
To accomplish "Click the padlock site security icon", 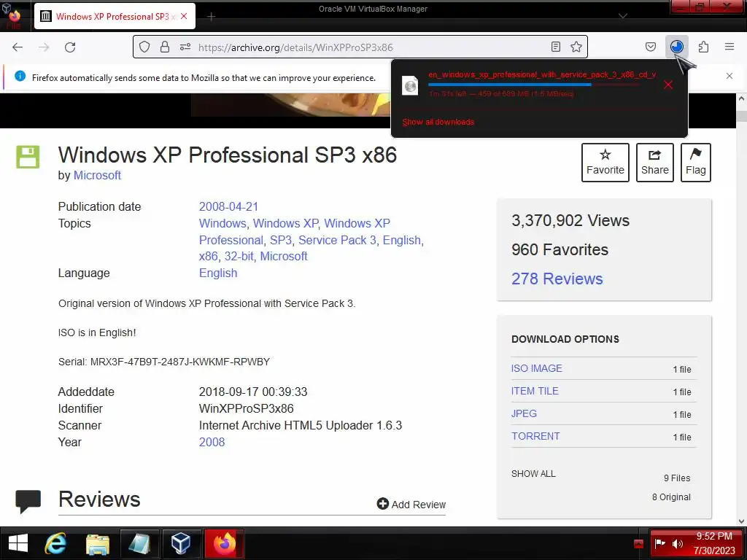I will coord(165,47).
